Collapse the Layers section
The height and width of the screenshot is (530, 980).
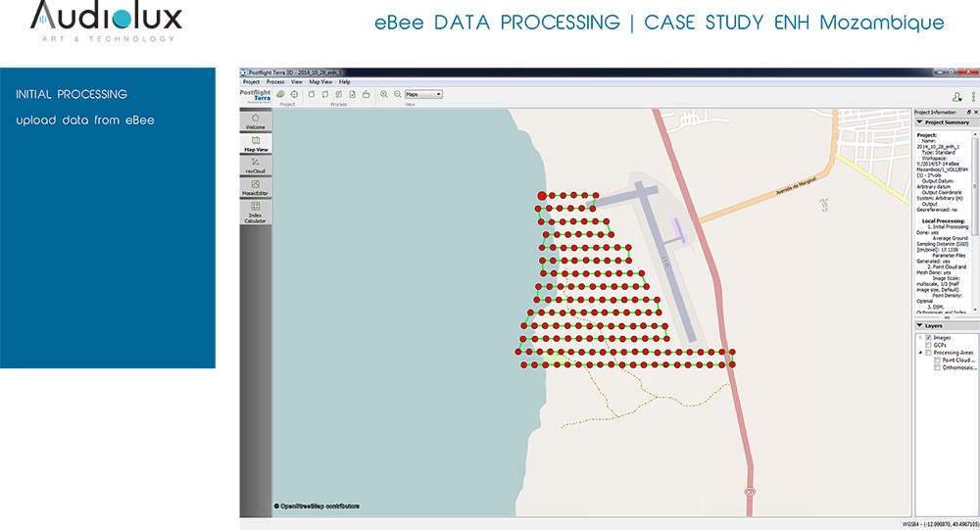pos(919,325)
